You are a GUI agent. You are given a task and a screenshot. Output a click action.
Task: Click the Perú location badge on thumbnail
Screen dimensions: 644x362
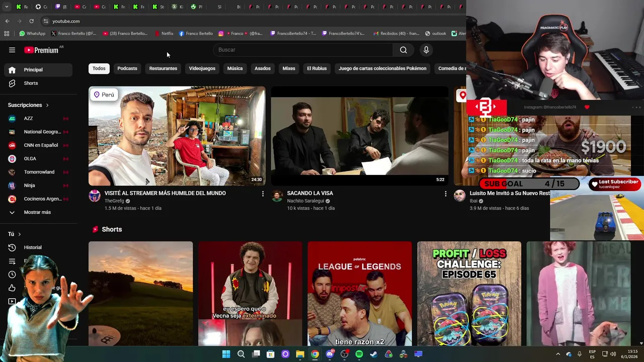(104, 95)
